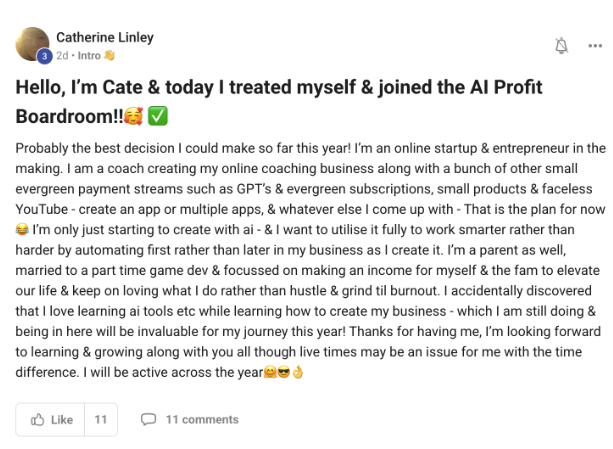Viewport: 613px width, 449px height.
Task: Click the like count number 11
Action: (100, 419)
